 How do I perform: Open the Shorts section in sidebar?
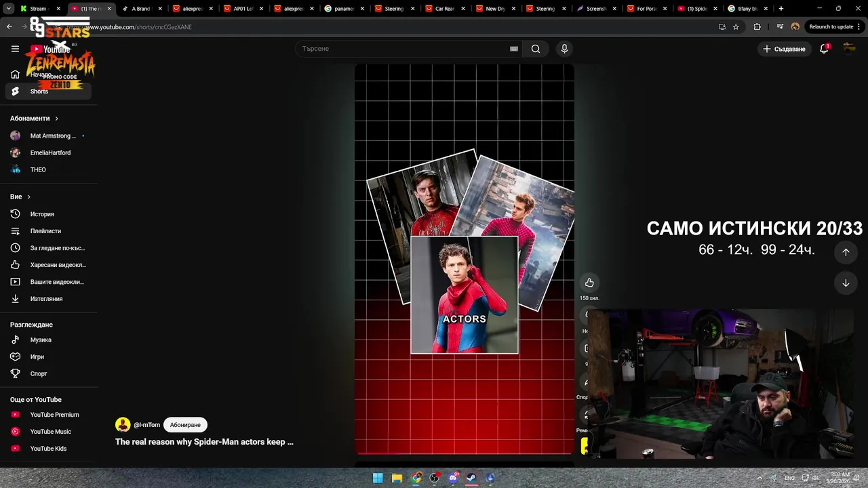click(x=48, y=91)
